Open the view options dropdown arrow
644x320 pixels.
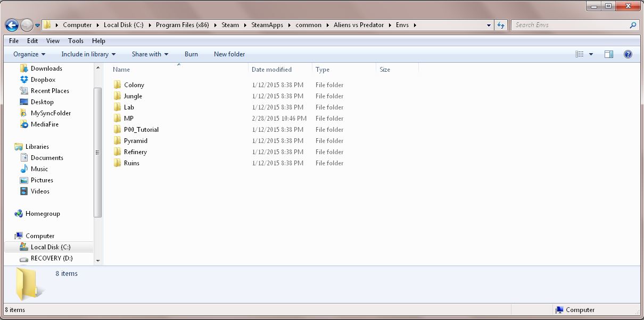[x=591, y=54]
